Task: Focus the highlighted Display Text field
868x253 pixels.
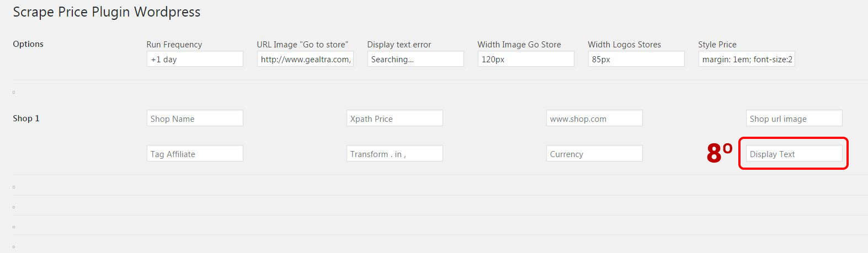Action: (x=794, y=154)
